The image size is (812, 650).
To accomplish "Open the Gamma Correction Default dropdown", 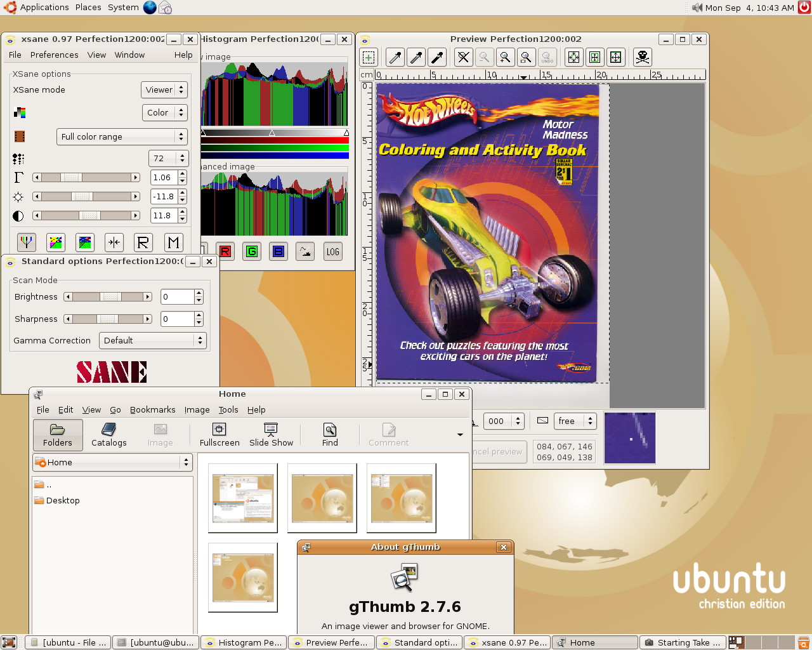I will tap(153, 340).
